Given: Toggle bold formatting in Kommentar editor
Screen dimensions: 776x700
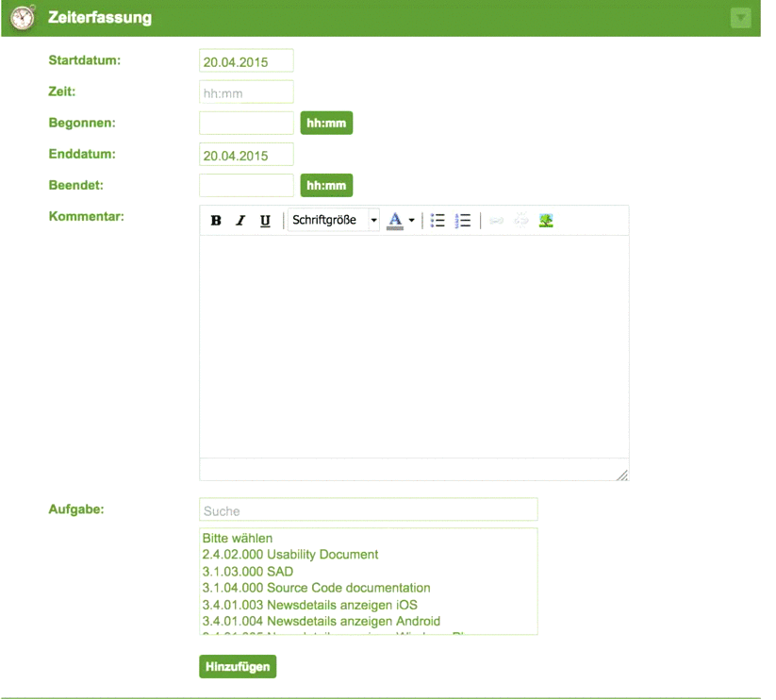Looking at the screenshot, I should pos(216,221).
